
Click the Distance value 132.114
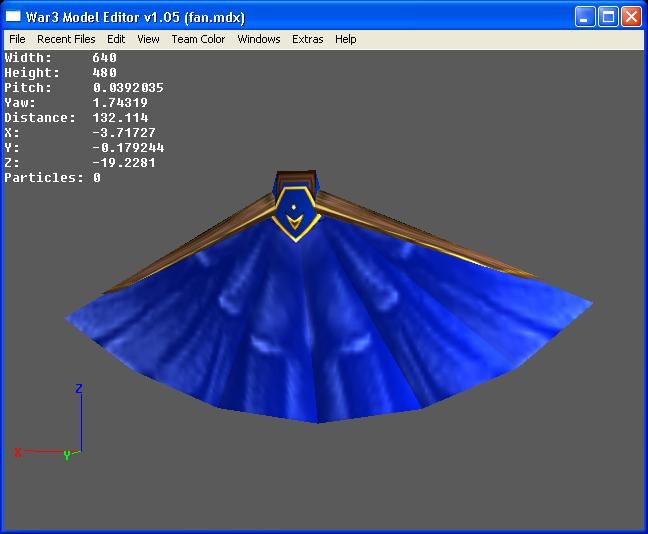pos(120,118)
